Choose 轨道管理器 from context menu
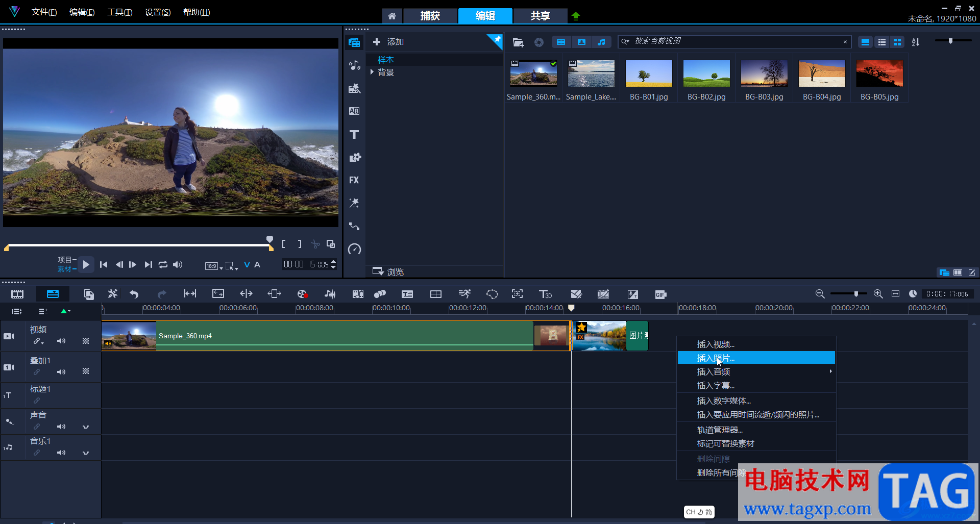Image resolution: width=980 pixels, height=524 pixels. (x=756, y=430)
